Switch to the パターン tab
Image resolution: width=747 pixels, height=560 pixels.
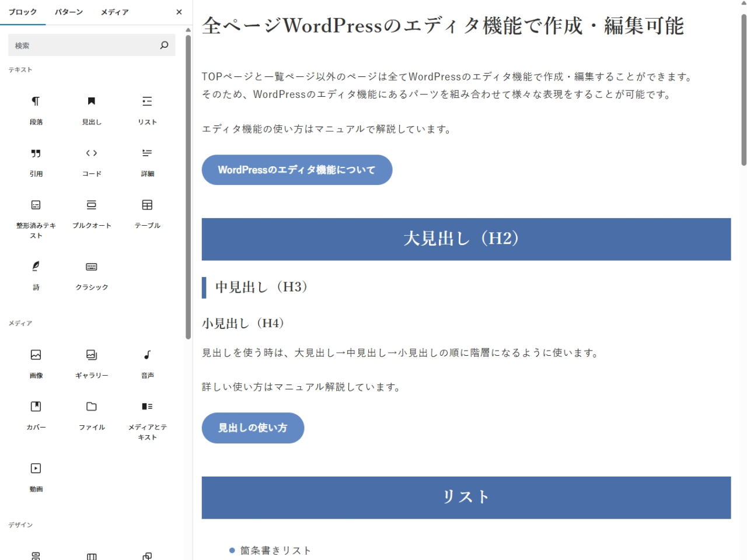coord(69,12)
